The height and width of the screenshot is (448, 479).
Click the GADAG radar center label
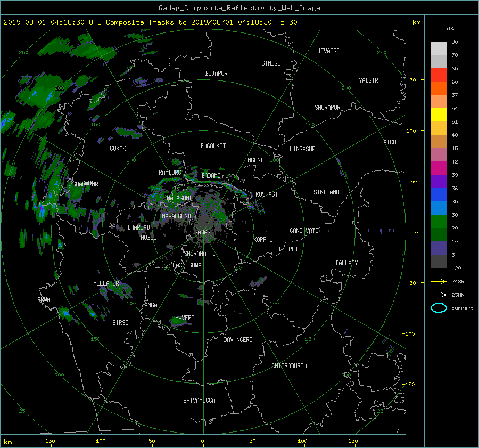click(202, 232)
